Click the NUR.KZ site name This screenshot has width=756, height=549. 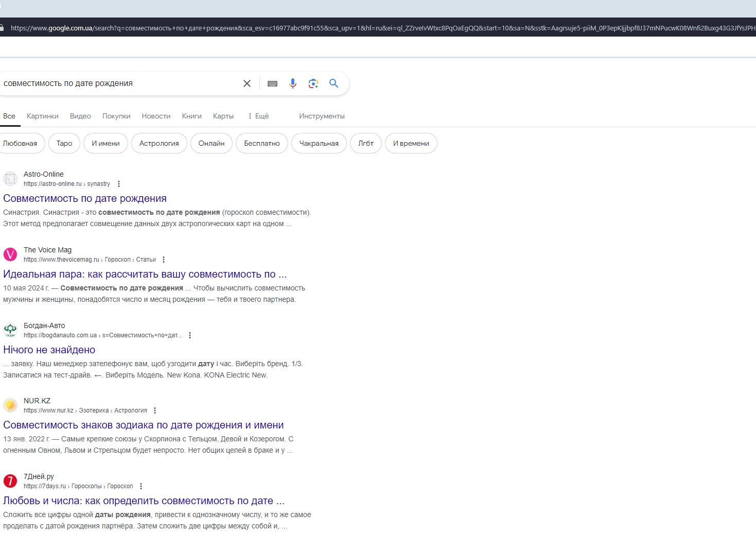pos(37,401)
